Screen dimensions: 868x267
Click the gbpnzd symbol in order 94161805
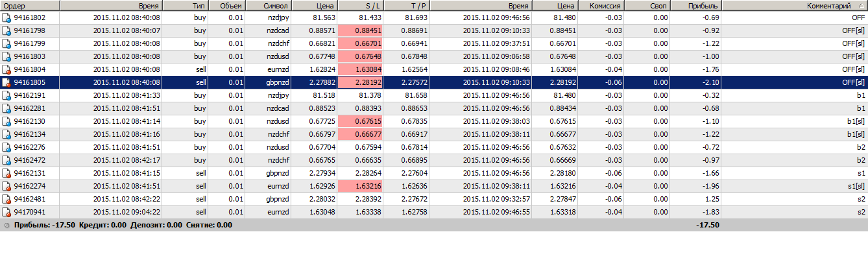[x=278, y=82]
